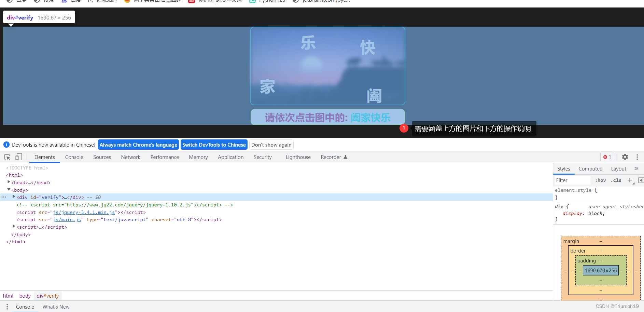
Task: Switch to the Elements tab
Action: (44, 157)
